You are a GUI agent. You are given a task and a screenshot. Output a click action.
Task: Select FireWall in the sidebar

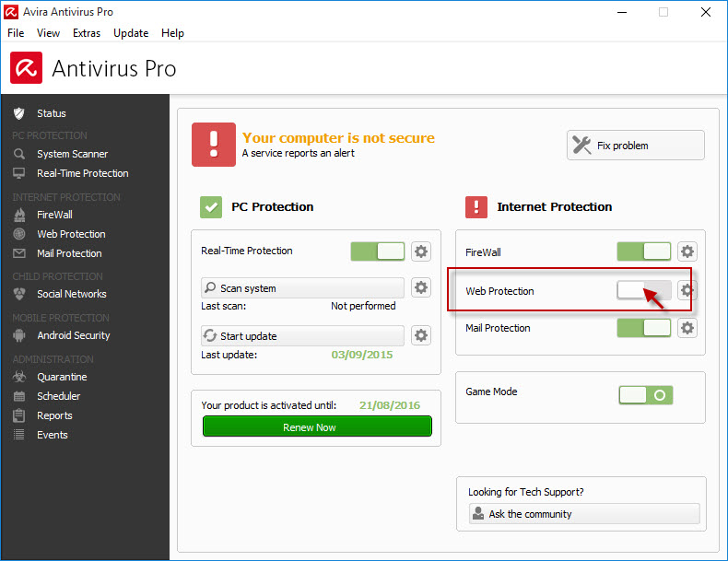54,215
